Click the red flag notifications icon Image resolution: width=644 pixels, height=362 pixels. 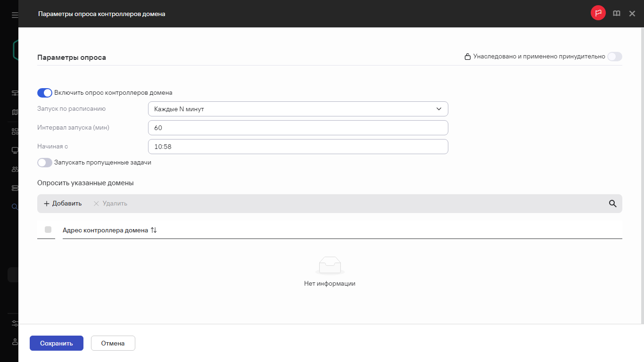pos(598,14)
